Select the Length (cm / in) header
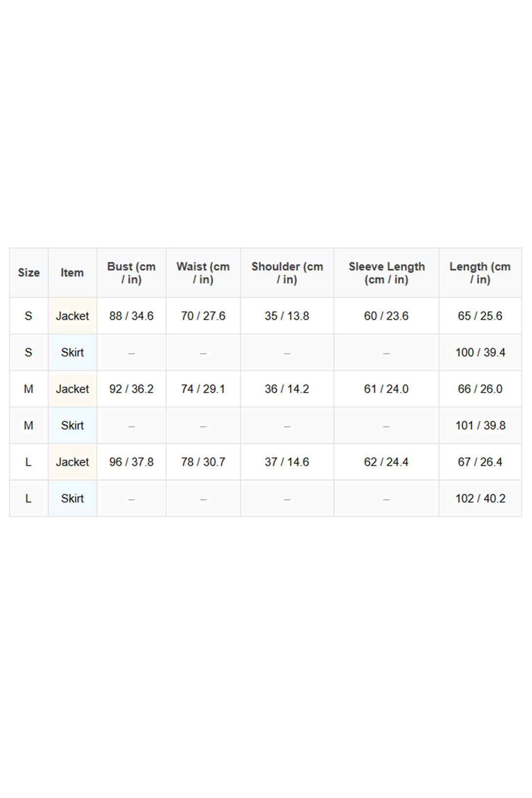Image resolution: width=532 pixels, height=798 pixels. click(x=480, y=273)
